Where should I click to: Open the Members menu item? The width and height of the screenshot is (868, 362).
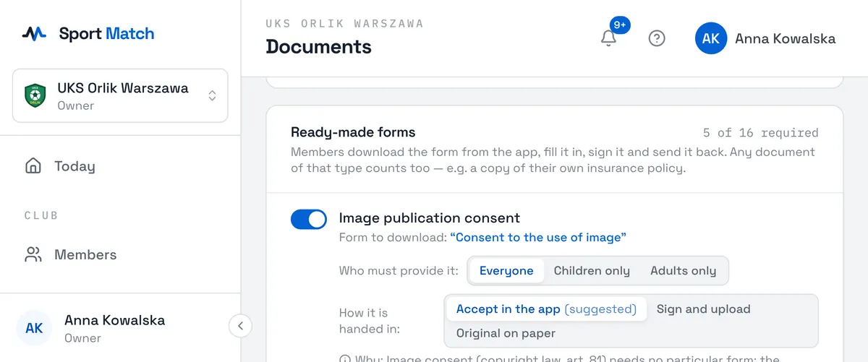tap(120, 254)
